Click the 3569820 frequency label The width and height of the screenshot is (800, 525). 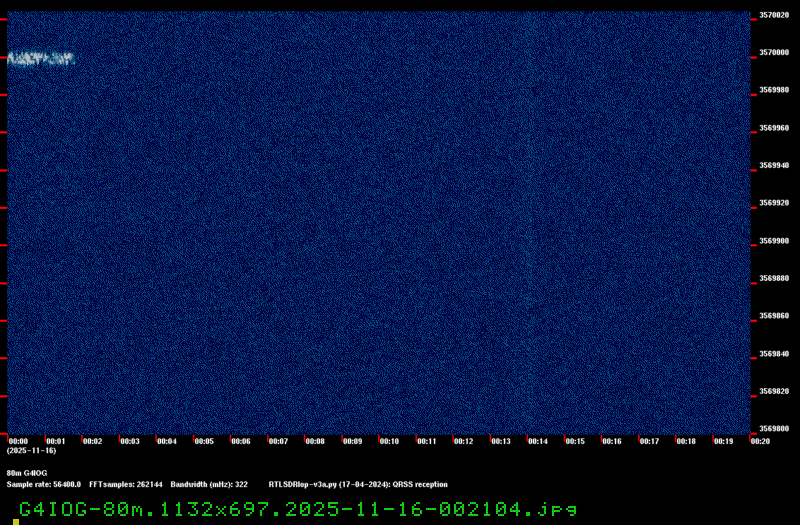pos(774,391)
